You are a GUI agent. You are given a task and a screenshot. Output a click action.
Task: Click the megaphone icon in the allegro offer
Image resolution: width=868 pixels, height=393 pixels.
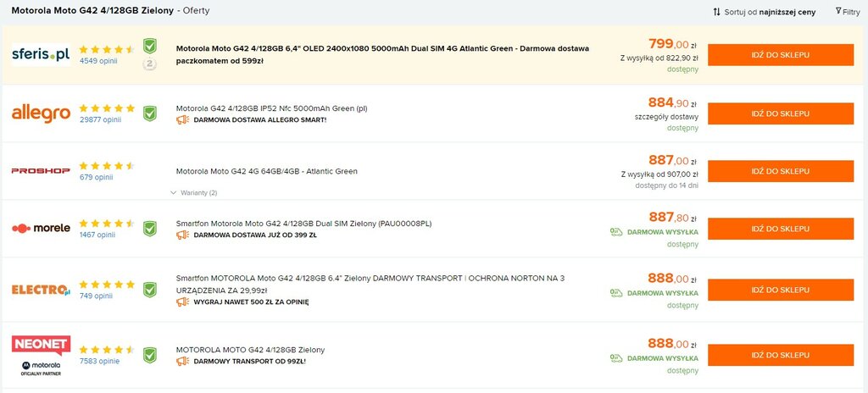[183, 119]
